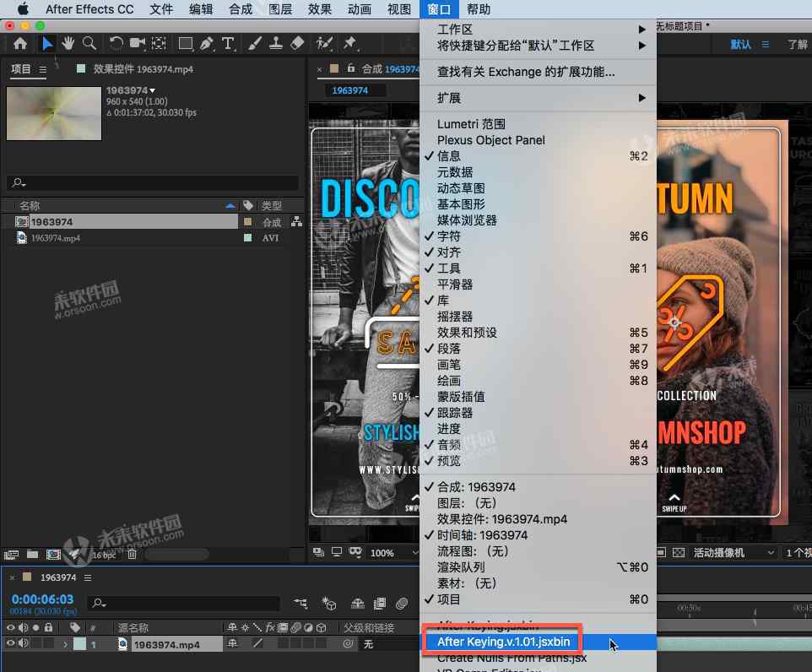812x672 pixels.
Task: Select the Unified Camera tool
Action: 138,44
